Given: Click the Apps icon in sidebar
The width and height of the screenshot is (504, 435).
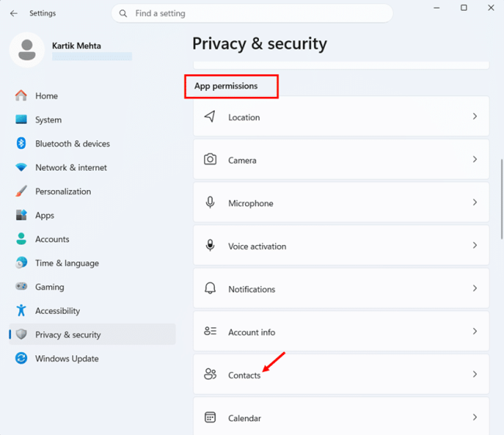Looking at the screenshot, I should coord(21,215).
